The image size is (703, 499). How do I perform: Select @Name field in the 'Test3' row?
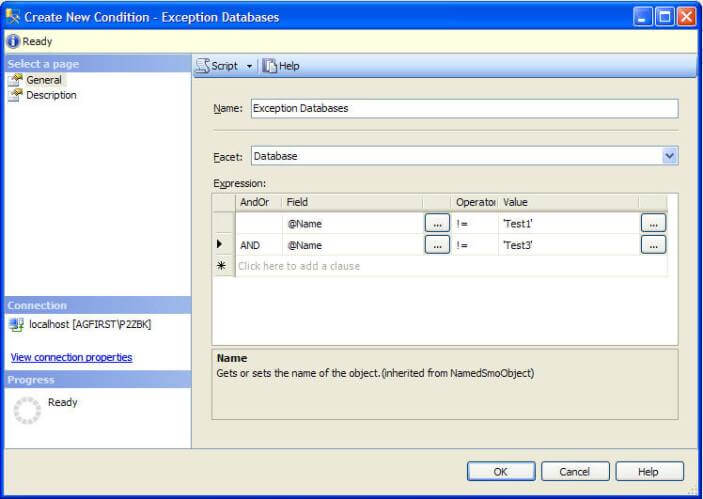pos(352,245)
